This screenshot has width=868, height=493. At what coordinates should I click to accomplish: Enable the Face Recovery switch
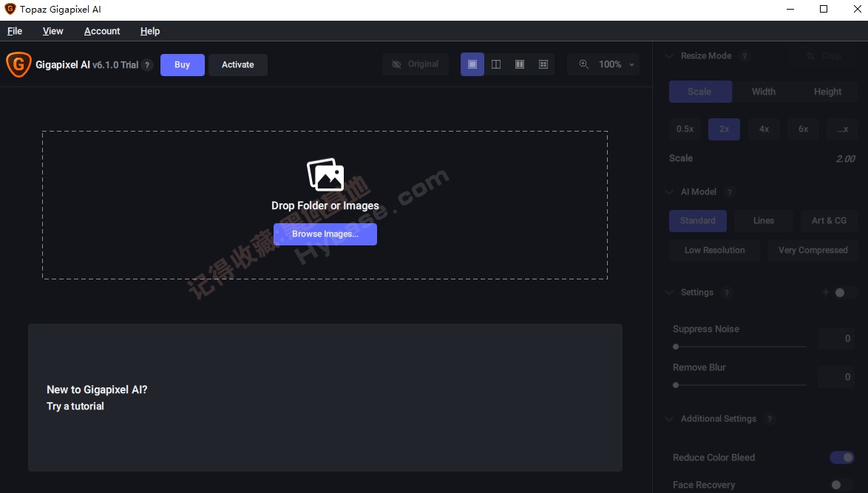pos(842,485)
